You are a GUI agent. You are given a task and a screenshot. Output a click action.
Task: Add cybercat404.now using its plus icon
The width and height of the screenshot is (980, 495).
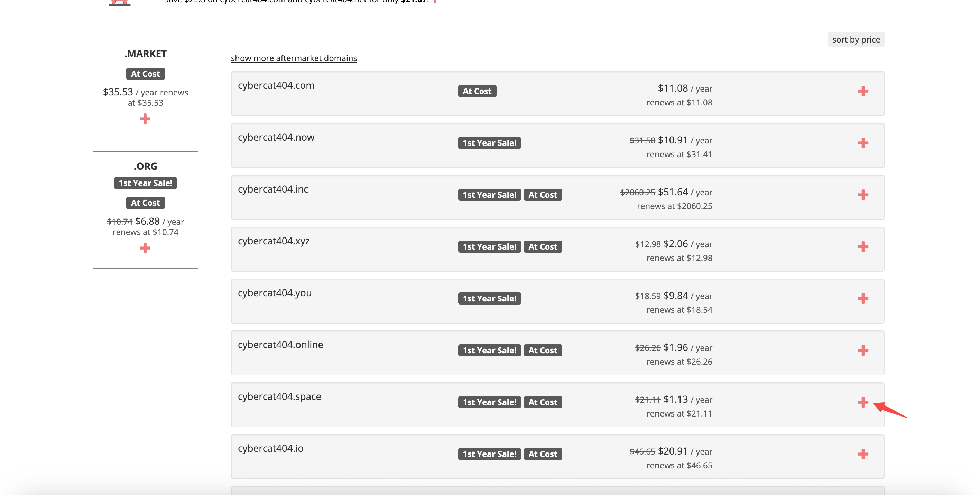coord(862,143)
